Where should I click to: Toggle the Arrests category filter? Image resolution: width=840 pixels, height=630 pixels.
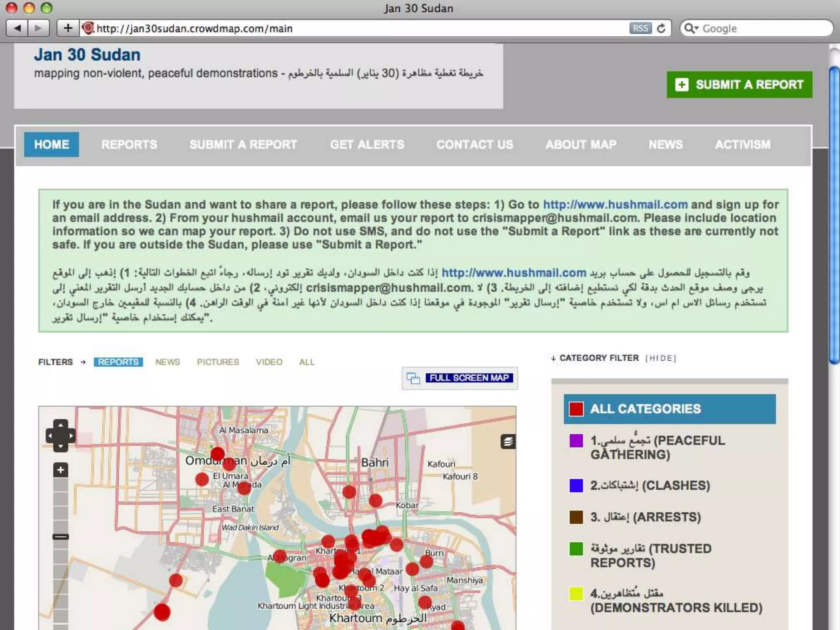click(646, 517)
